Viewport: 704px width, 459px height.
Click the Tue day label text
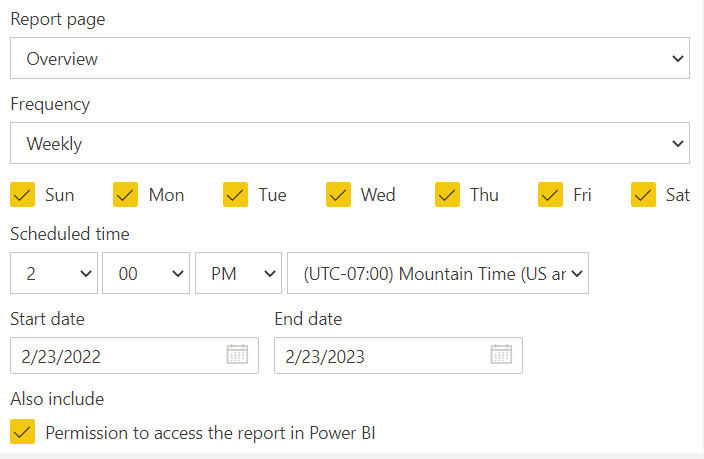tap(272, 195)
